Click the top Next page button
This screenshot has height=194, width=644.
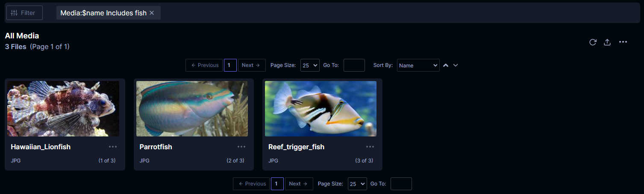(252, 65)
